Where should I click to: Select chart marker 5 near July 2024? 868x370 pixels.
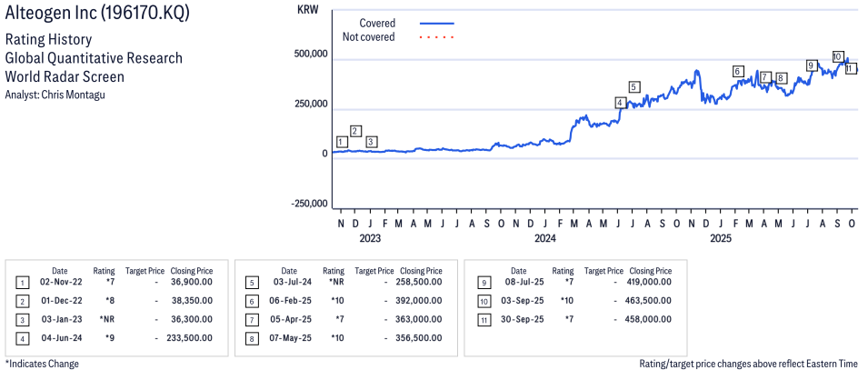coord(634,87)
